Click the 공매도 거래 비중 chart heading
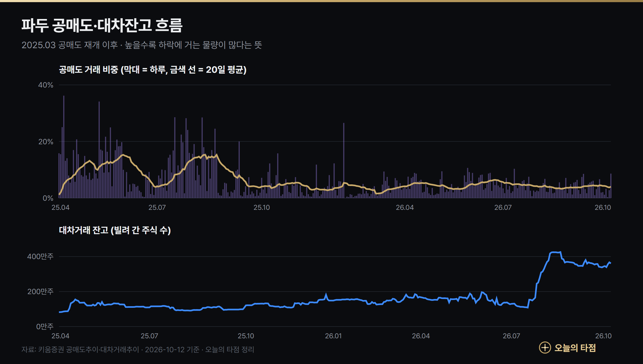643x364 pixels. [x=153, y=70]
